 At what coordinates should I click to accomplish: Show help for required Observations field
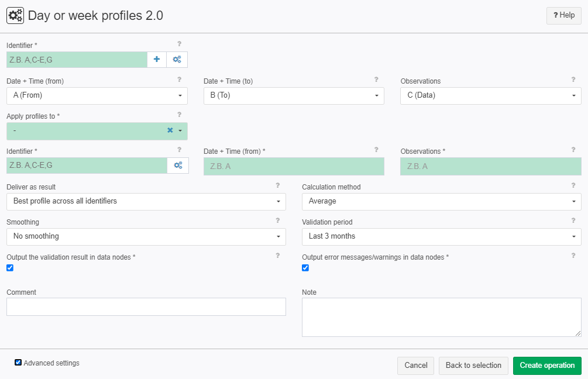(x=573, y=150)
